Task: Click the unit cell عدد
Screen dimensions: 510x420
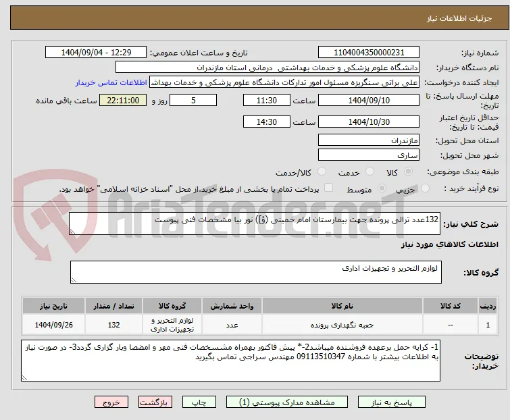Action: click(232, 325)
